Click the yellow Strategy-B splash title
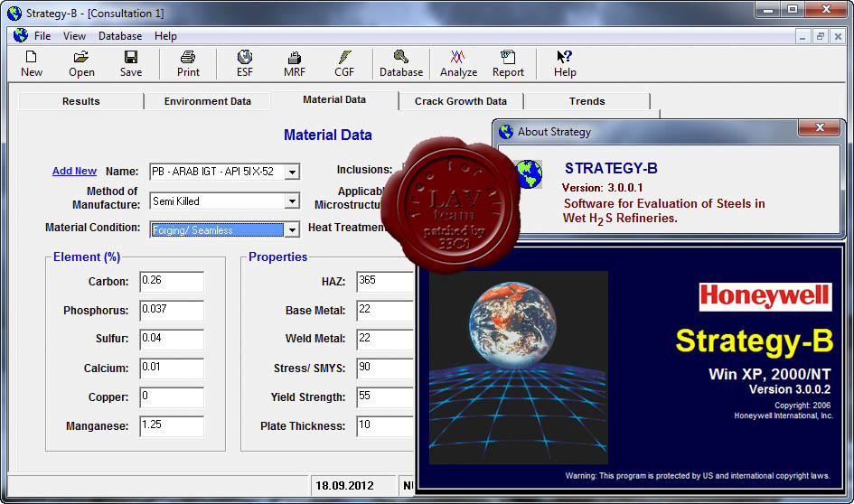Viewport: 854px width, 504px height. (755, 341)
